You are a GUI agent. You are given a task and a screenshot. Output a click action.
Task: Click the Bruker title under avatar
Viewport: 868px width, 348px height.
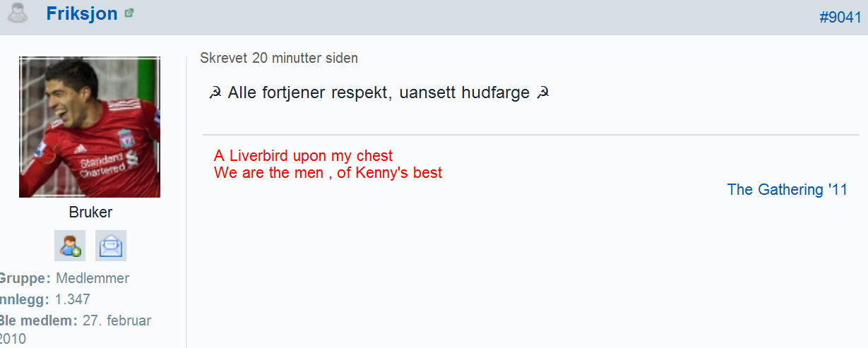90,212
